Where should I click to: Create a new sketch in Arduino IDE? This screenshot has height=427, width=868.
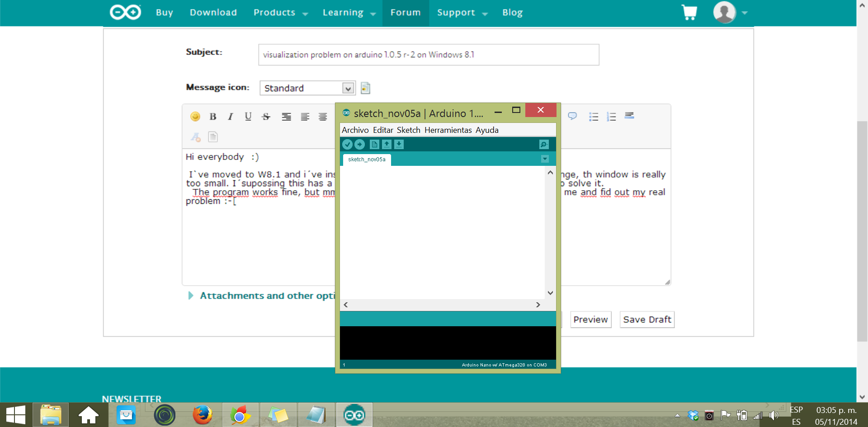374,144
